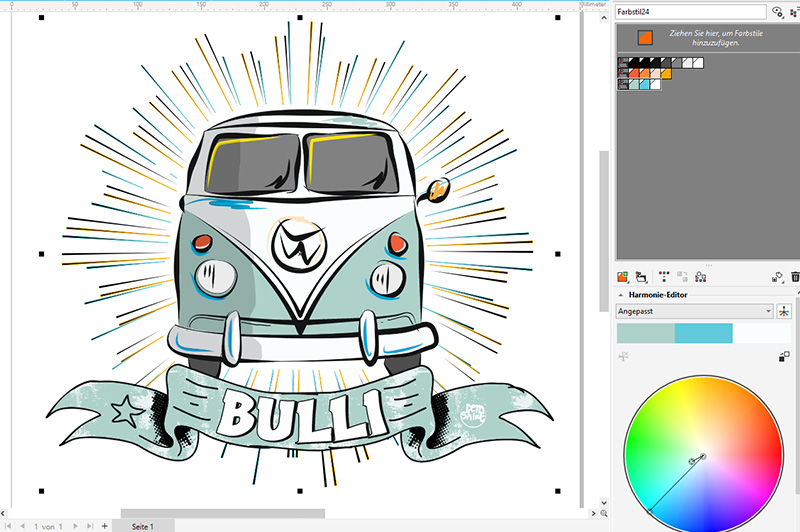Screen dimensions: 800x532
Task: Click the BULLI banner text in artwork
Action: pos(301,416)
